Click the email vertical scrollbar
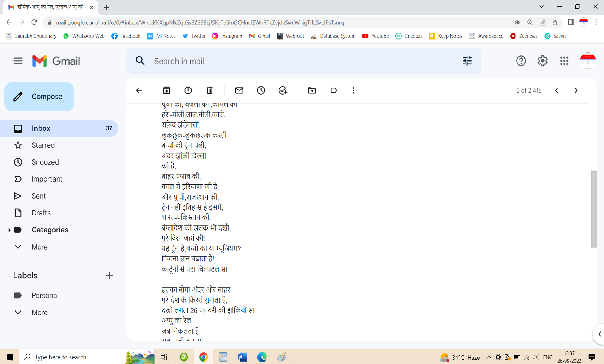Viewport: 604px width, 364px height. coord(594,209)
